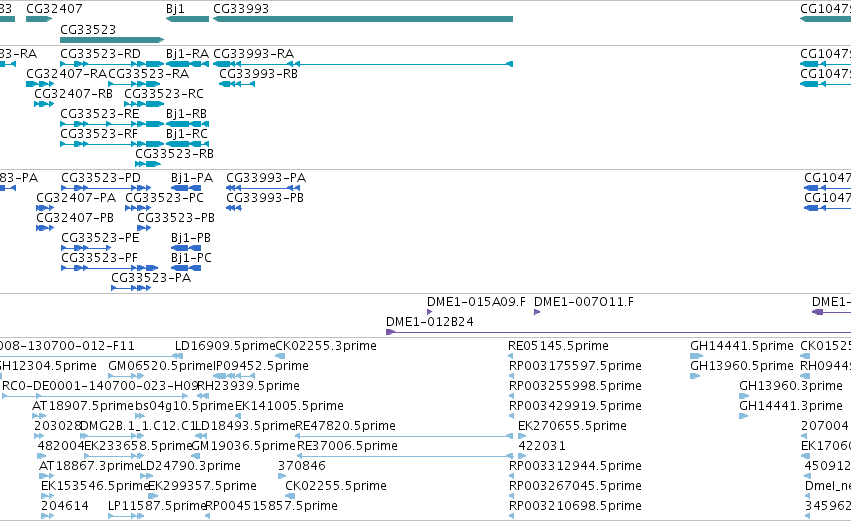Open the CG33523-RC transcript
This screenshot has height=521, width=851.
pos(144,104)
